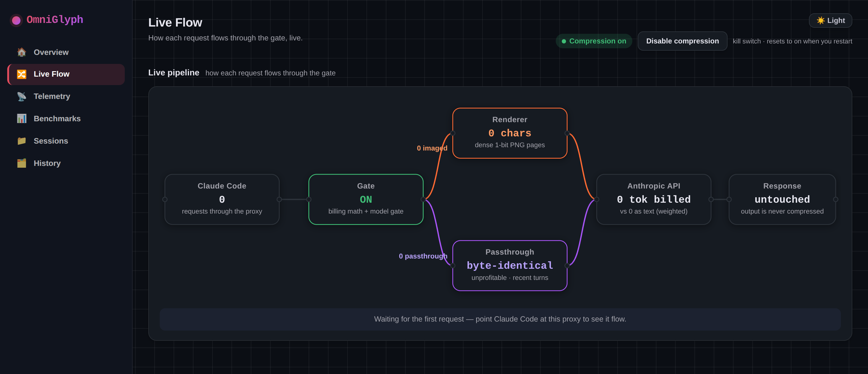Click 'vs 0 as text (weighted)' caption
Image resolution: width=868 pixels, height=374 pixels.
(x=653, y=211)
